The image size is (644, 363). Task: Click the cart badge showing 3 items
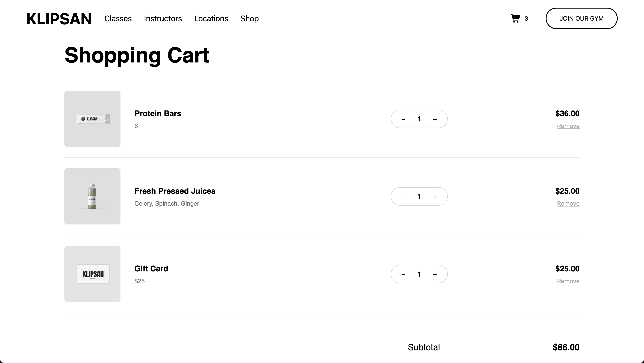point(527,18)
